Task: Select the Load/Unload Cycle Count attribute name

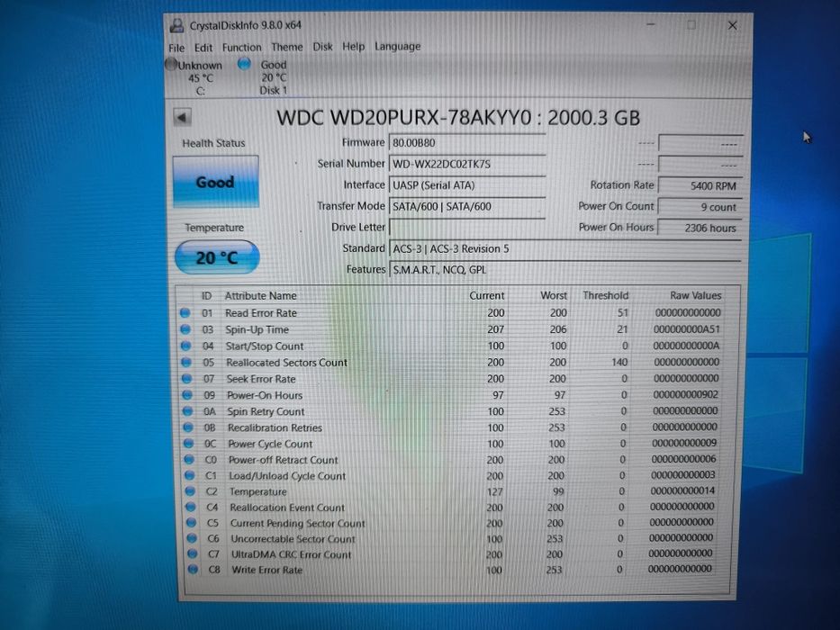Action: click(287, 476)
